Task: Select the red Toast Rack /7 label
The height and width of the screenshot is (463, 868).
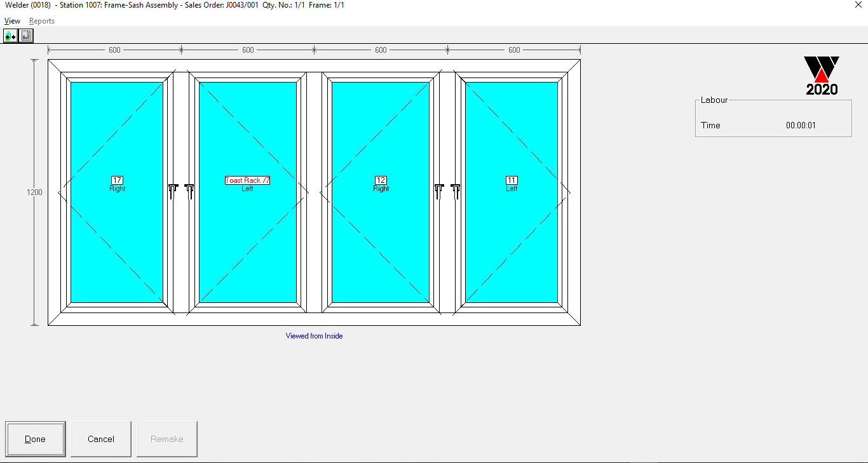Action: (248, 180)
